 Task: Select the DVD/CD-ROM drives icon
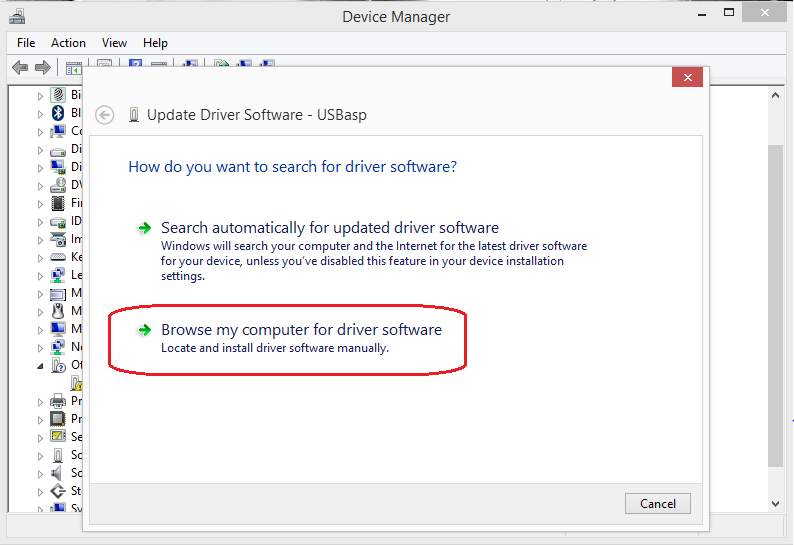point(58,185)
